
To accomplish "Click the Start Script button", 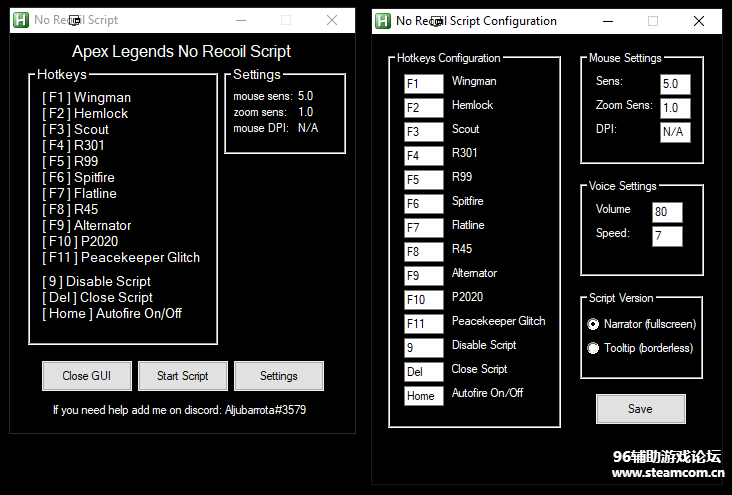I will 183,376.
